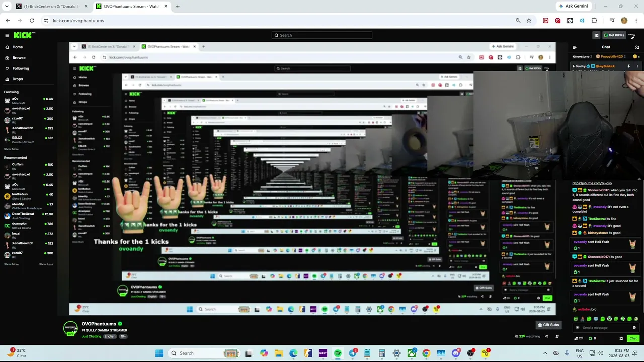Screen dimensions: 644x362
Task: Open the OVOPhantuums channel avatar
Action: (70, 329)
